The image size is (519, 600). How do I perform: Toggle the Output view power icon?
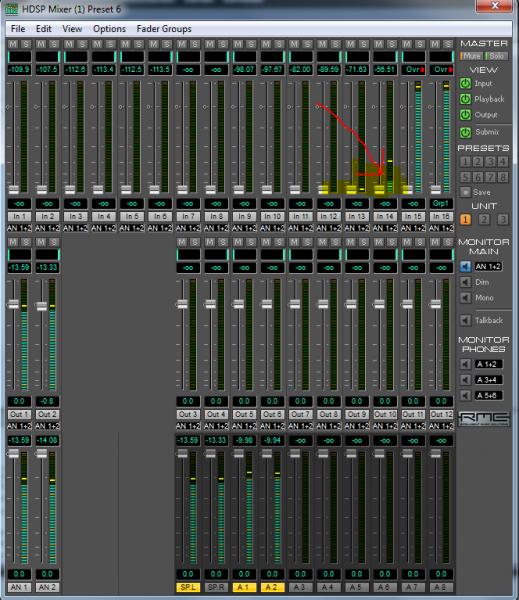[465, 115]
